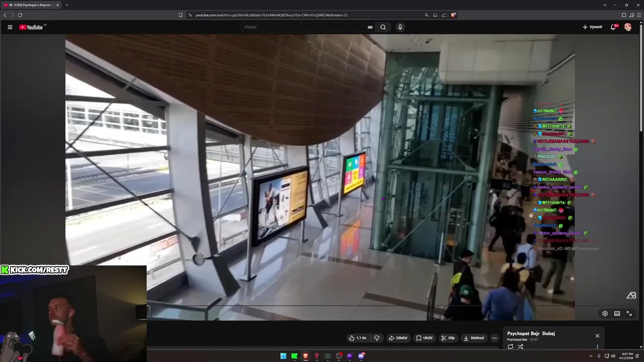
Task: Dislike the video with thumbs down
Action: coord(377,338)
